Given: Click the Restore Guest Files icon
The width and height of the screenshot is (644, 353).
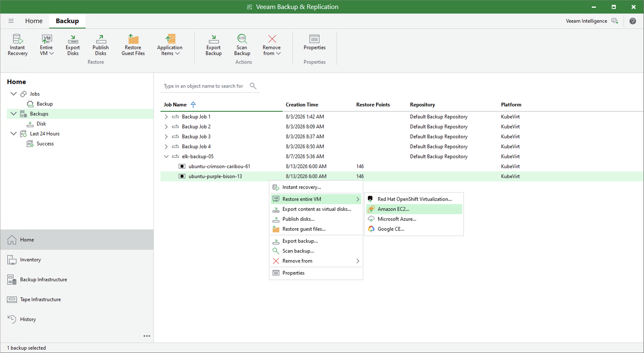Looking at the screenshot, I should (133, 39).
